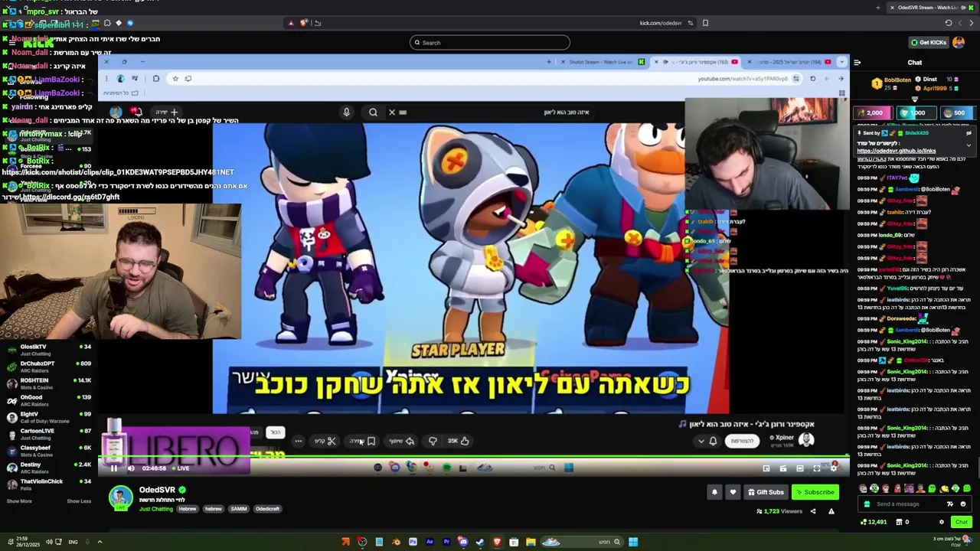The height and width of the screenshot is (551, 980).
Task: Open the ENG language switcher in tray
Action: [73, 542]
